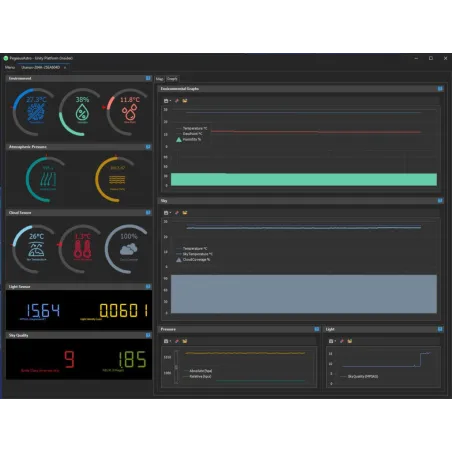The image size is (452, 452).
Task: Open the Menu item in top bar
Action: [x=10, y=67]
